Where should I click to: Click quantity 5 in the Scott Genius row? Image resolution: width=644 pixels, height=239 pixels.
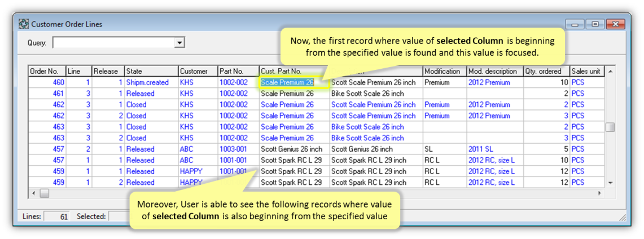(547, 149)
